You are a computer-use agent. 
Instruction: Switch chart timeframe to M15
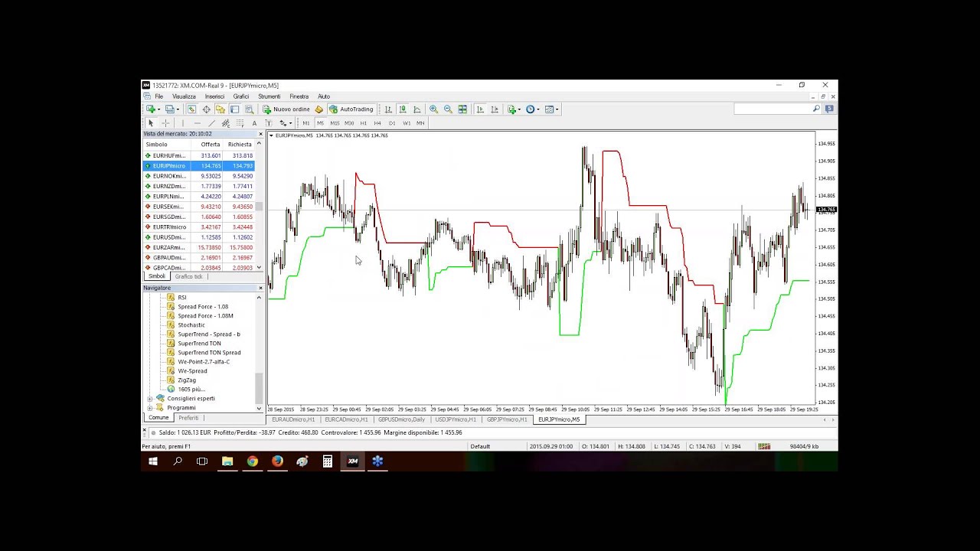335,123
